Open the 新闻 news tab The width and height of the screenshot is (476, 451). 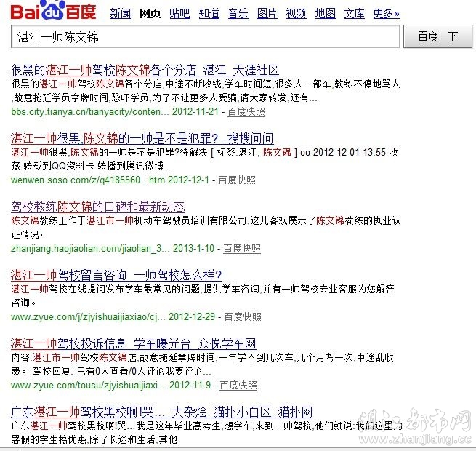pos(120,14)
